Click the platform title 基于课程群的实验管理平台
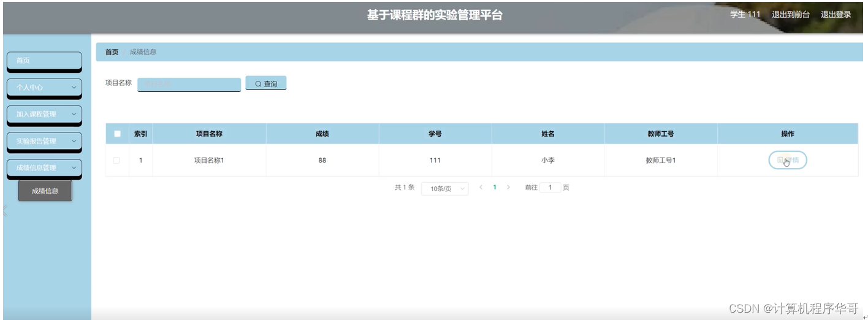This screenshot has width=868, height=320. (435, 15)
